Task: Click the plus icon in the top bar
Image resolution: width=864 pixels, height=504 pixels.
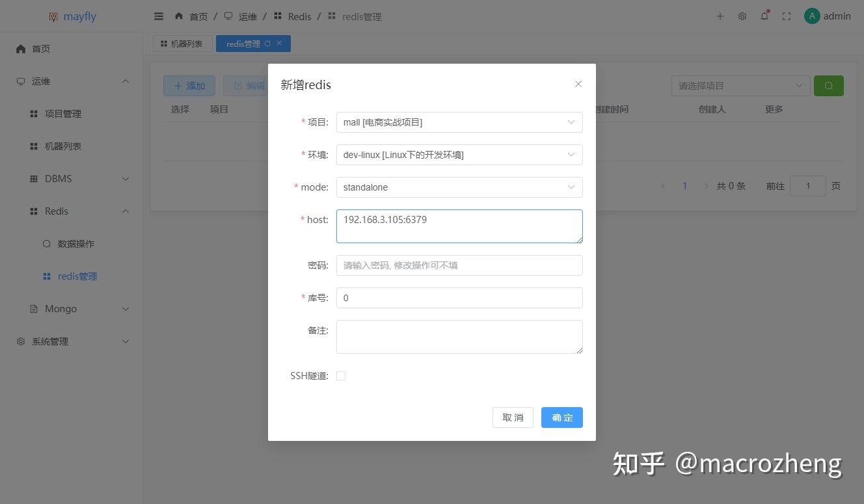Action: coord(720,16)
